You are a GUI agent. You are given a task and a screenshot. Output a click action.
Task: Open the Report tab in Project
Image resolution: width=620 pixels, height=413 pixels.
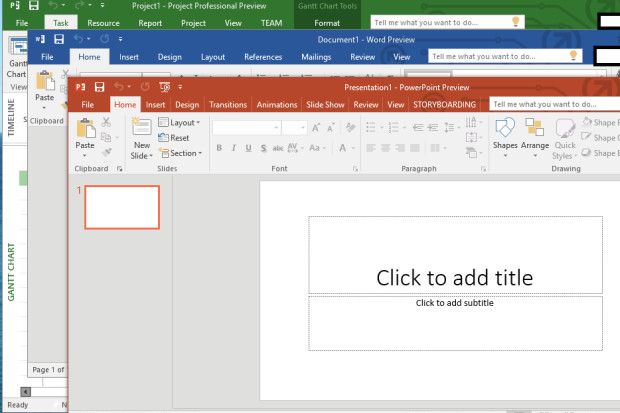[x=150, y=23]
